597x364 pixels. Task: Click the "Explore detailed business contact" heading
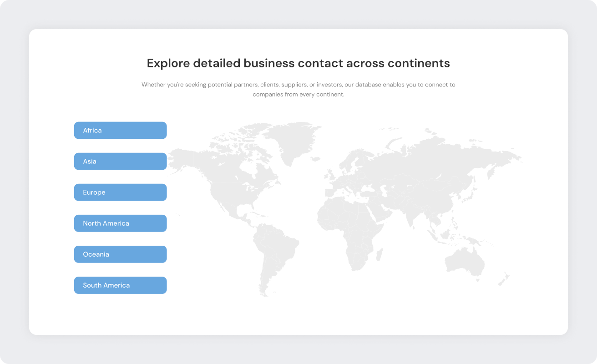(298, 63)
